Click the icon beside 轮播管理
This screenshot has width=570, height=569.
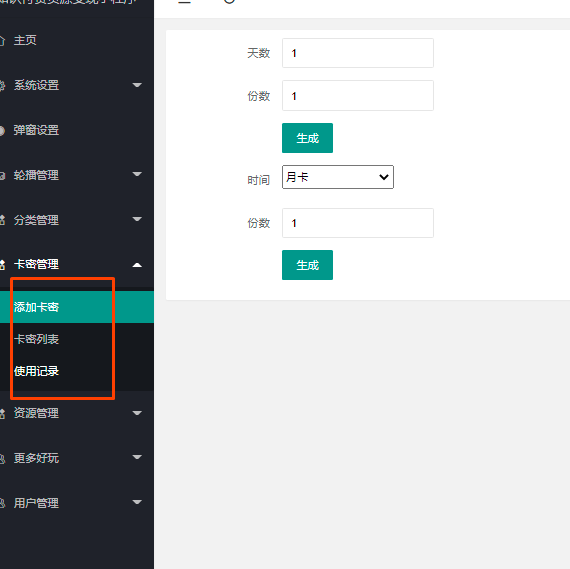pos(2,176)
